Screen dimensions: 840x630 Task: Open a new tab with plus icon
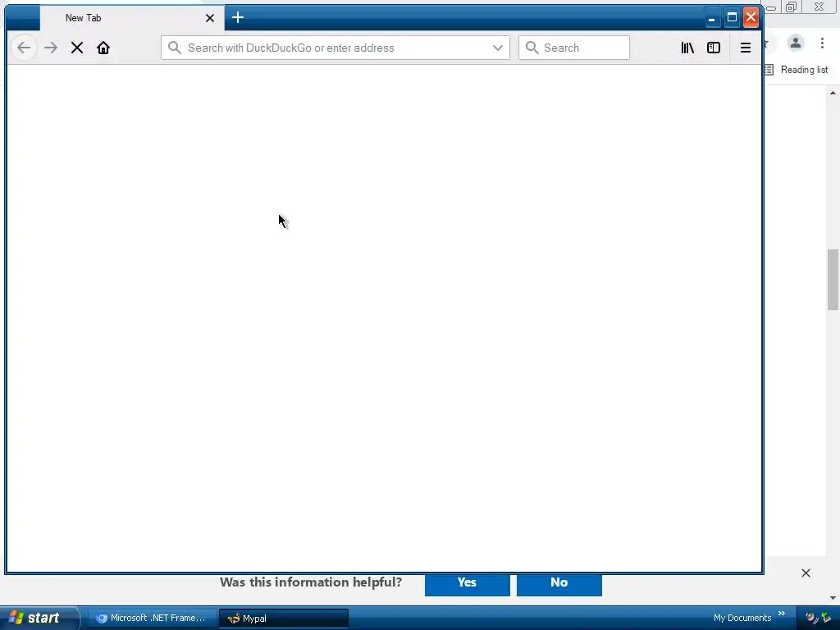click(238, 18)
